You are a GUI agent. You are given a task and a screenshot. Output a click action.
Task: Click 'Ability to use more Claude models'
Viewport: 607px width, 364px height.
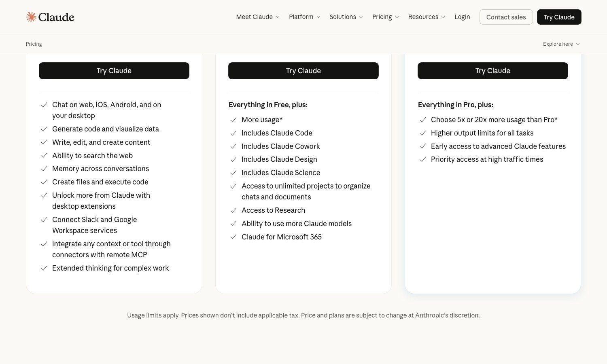(x=297, y=224)
